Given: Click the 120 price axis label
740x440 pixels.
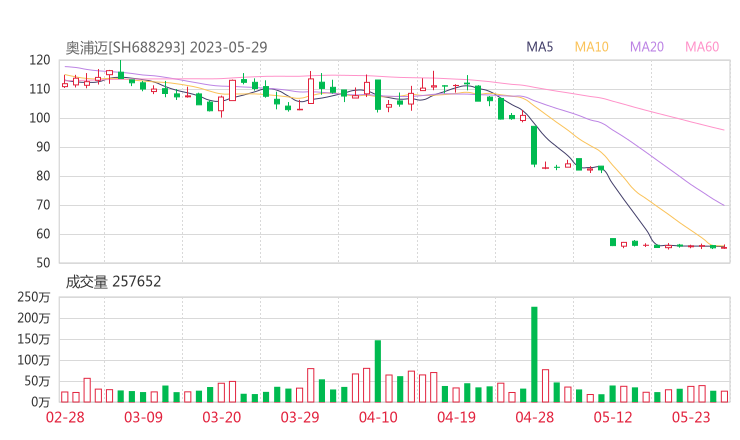Looking at the screenshot, I should coord(40,60).
